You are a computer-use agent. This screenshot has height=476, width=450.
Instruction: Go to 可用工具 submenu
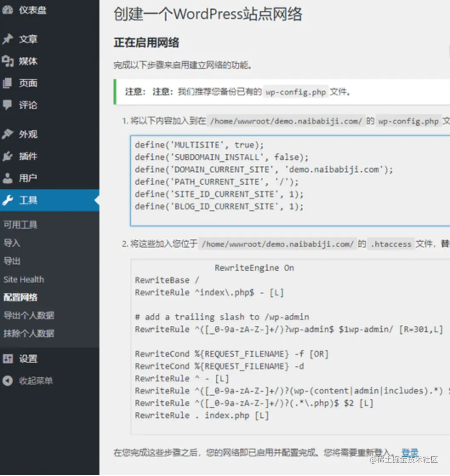click(20, 225)
